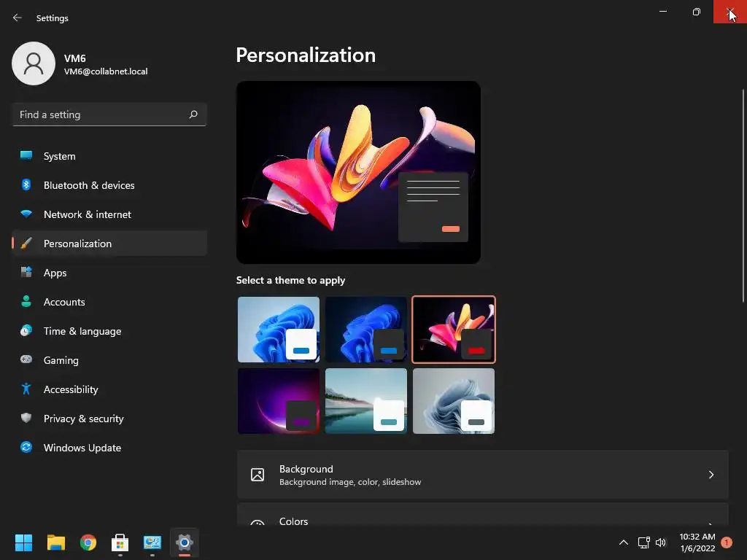Select the colorful Glow theme with red accent

tap(454, 330)
